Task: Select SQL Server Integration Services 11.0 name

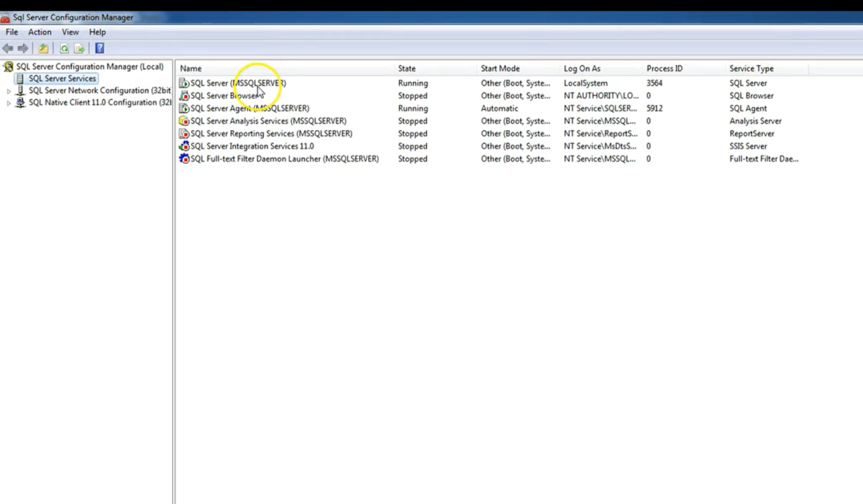Action: [252, 146]
